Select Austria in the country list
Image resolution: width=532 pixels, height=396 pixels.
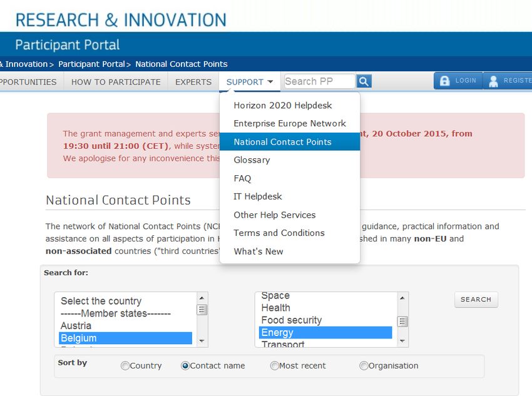76,326
